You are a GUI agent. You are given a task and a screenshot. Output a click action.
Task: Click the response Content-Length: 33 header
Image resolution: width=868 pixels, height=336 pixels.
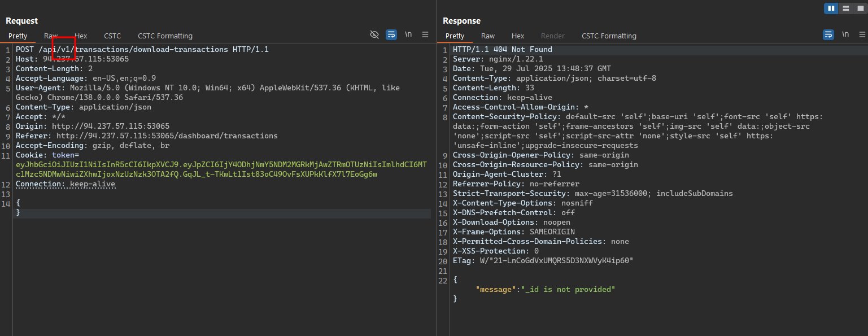click(494, 88)
